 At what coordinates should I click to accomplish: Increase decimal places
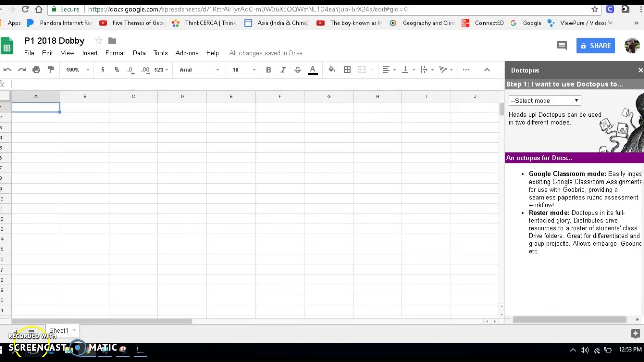click(x=145, y=70)
